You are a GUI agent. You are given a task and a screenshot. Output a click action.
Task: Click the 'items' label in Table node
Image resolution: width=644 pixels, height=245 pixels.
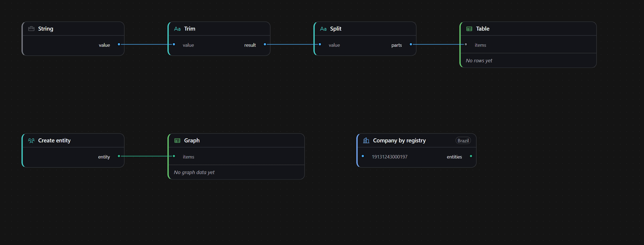click(480, 45)
